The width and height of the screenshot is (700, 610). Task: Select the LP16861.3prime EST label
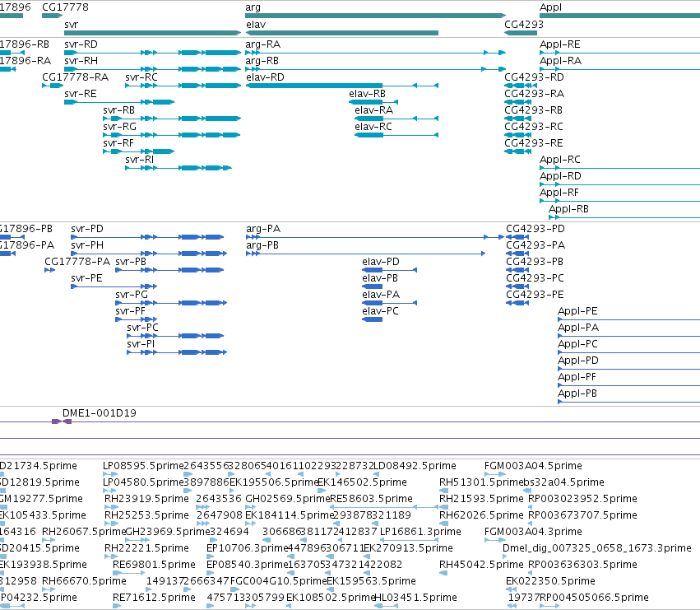coord(420,532)
